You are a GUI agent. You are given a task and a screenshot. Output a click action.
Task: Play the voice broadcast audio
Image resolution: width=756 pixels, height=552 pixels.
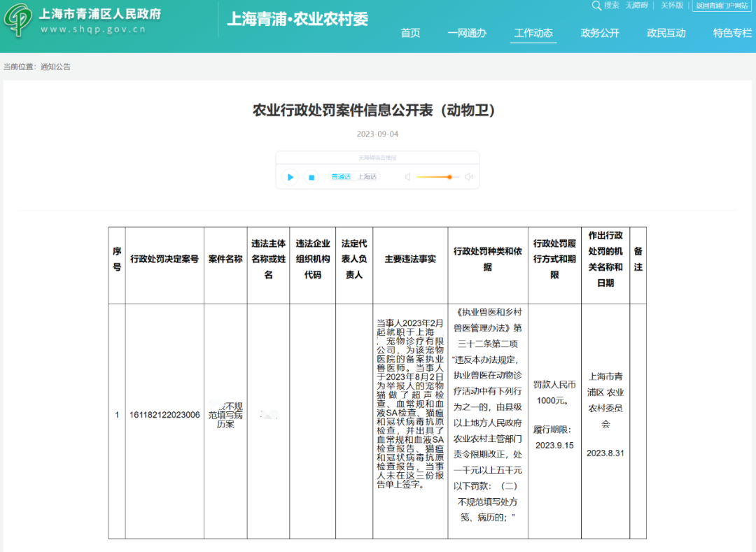pyautogui.click(x=290, y=177)
